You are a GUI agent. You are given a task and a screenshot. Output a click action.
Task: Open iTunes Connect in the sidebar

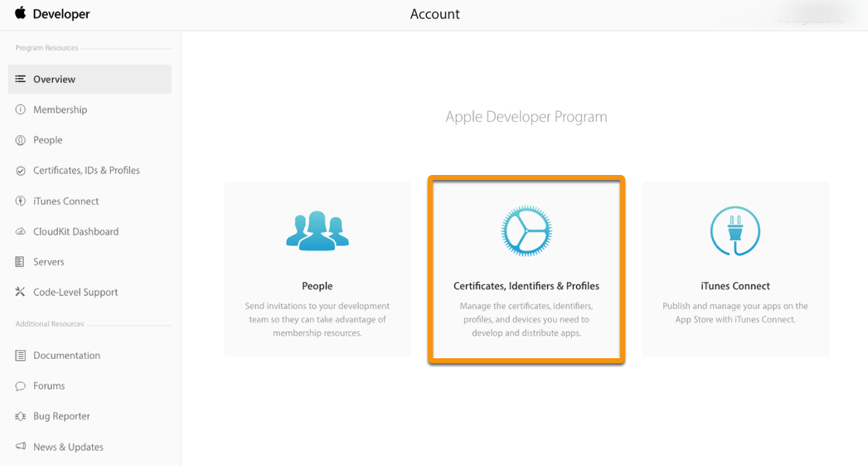(x=65, y=201)
